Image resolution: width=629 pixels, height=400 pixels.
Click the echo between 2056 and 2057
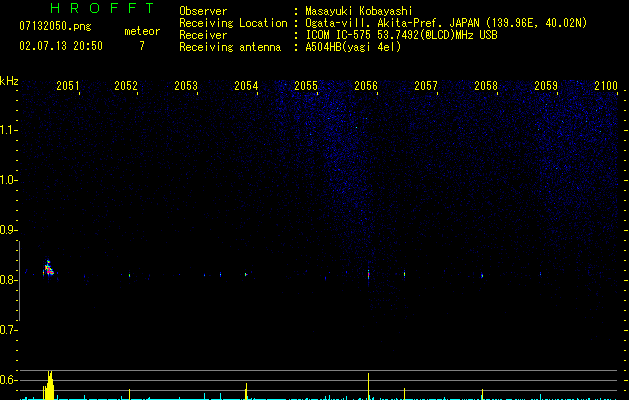(x=404, y=274)
